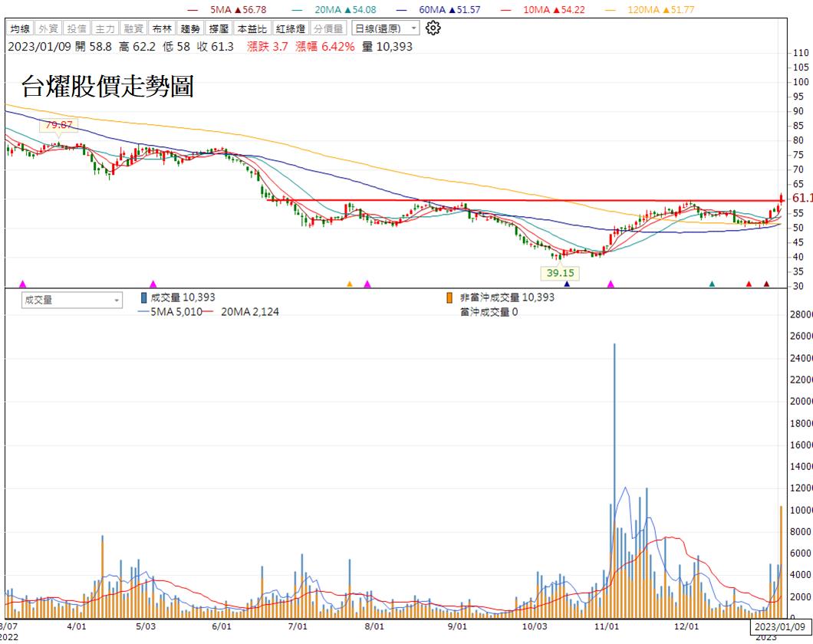Click the orange triangle event marker
This screenshot has height=644, width=813.
(x=350, y=284)
